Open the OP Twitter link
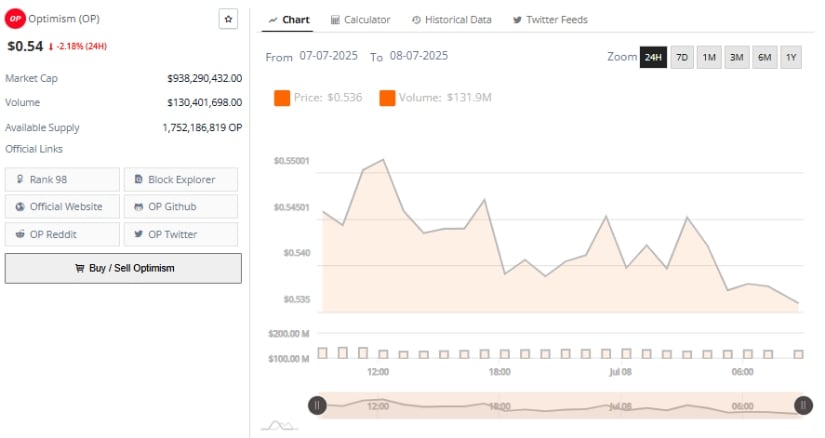 click(x=180, y=234)
